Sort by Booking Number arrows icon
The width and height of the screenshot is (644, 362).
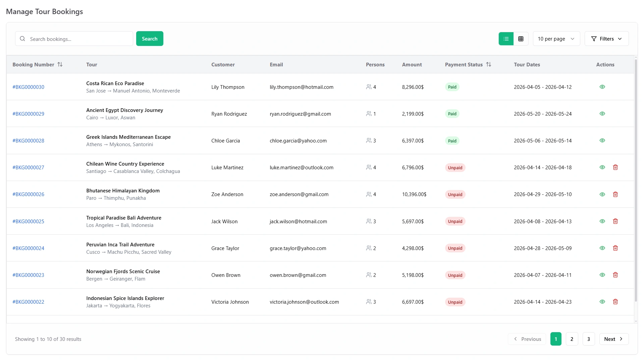(60, 64)
